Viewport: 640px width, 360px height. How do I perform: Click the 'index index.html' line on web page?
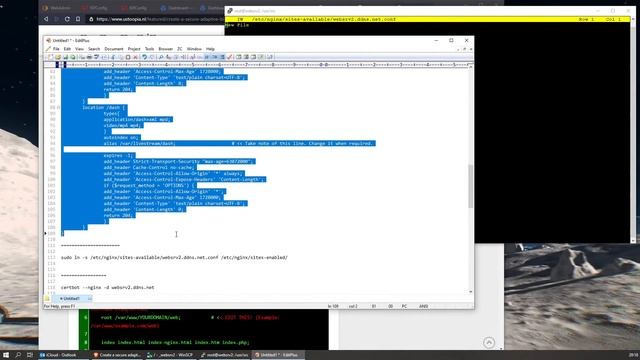pyautogui.click(x=175, y=342)
